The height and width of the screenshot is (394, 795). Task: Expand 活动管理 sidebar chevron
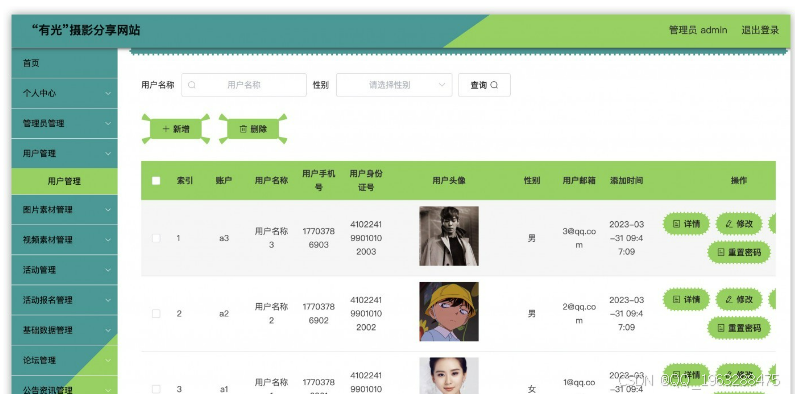[108, 270]
